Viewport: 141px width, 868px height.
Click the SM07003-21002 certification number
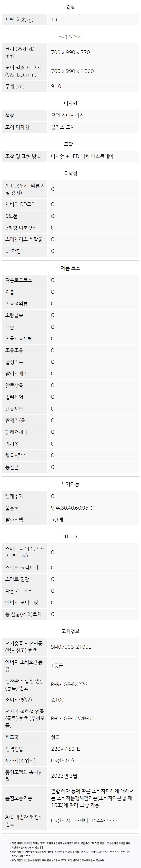pyautogui.click(x=71, y=647)
